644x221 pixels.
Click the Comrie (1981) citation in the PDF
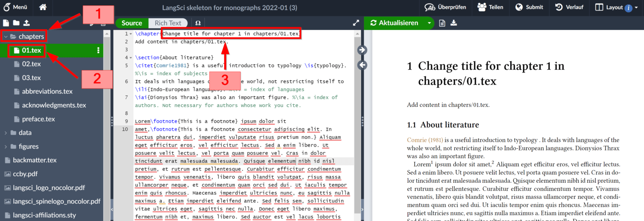pyautogui.click(x=425, y=140)
